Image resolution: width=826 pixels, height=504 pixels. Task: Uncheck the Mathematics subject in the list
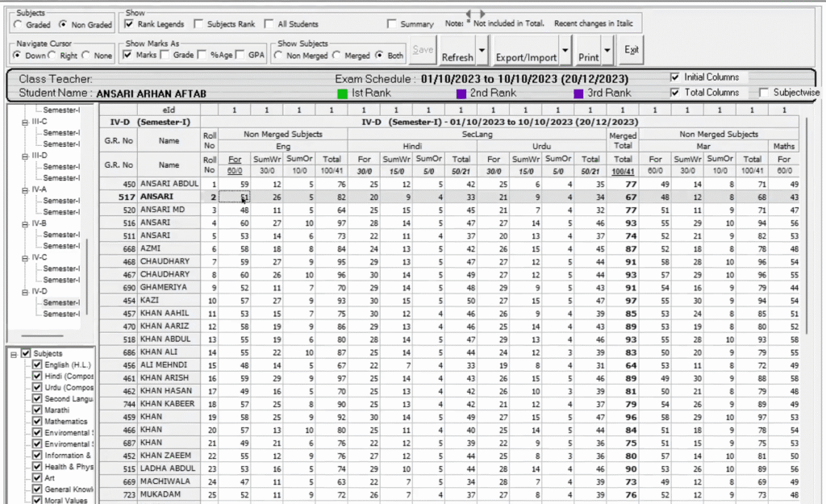click(35, 422)
